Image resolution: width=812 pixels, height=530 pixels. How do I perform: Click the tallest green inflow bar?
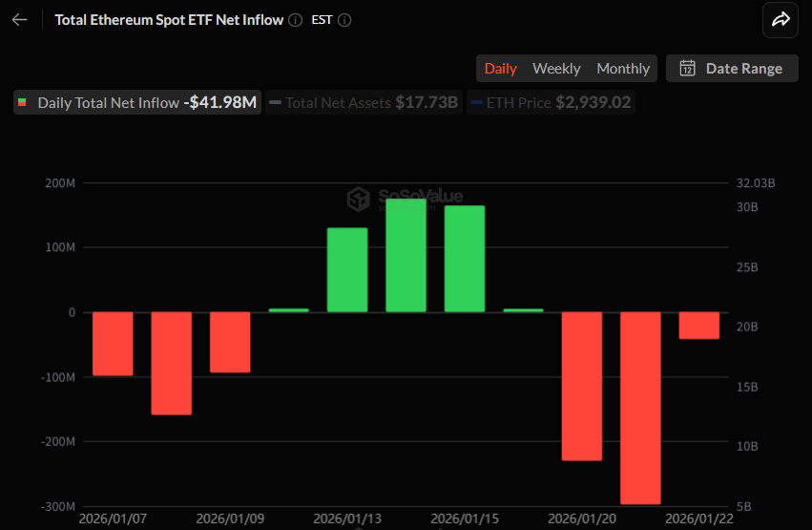point(406,255)
